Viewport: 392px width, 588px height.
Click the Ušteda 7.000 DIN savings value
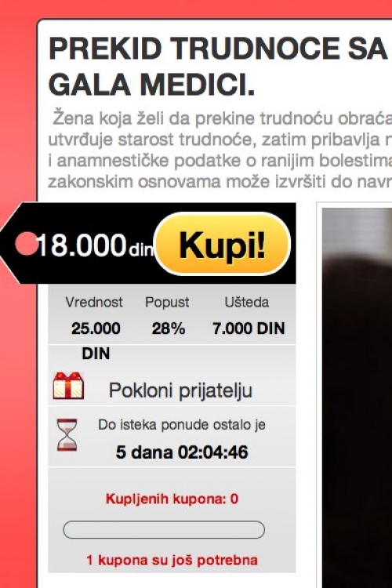click(249, 328)
